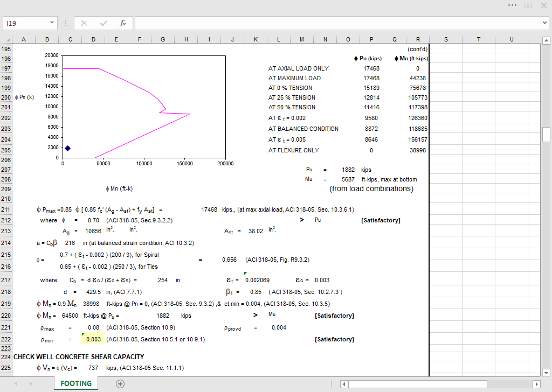Click the 156157 Mn value cell
Screen dimensions: 552x392
click(x=418, y=139)
